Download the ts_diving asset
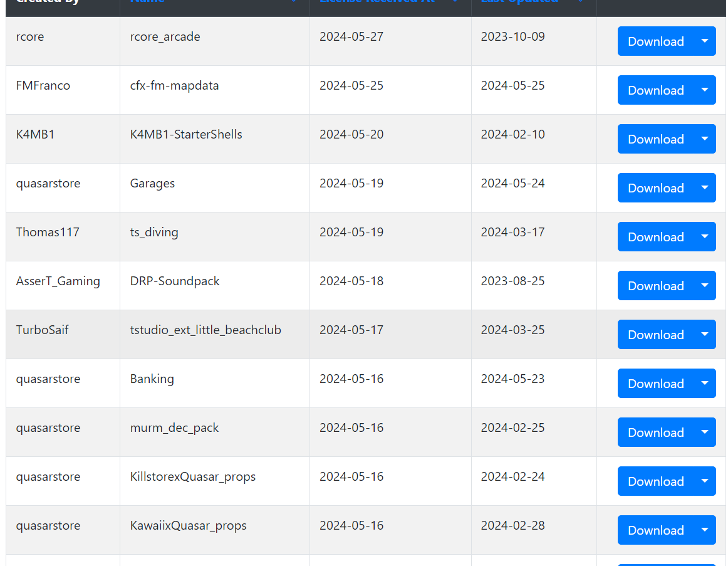This screenshot has width=728, height=566. 655,237
